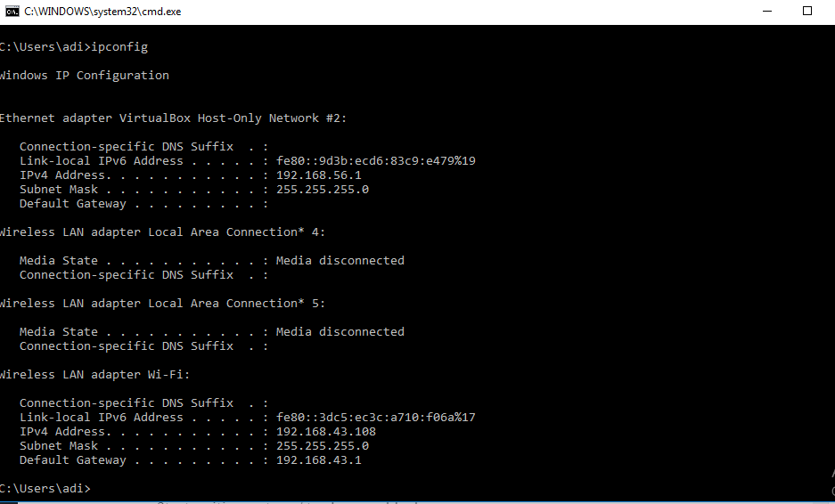Click the VirtualBox Host-Only Network #2 adapter line

click(x=174, y=118)
